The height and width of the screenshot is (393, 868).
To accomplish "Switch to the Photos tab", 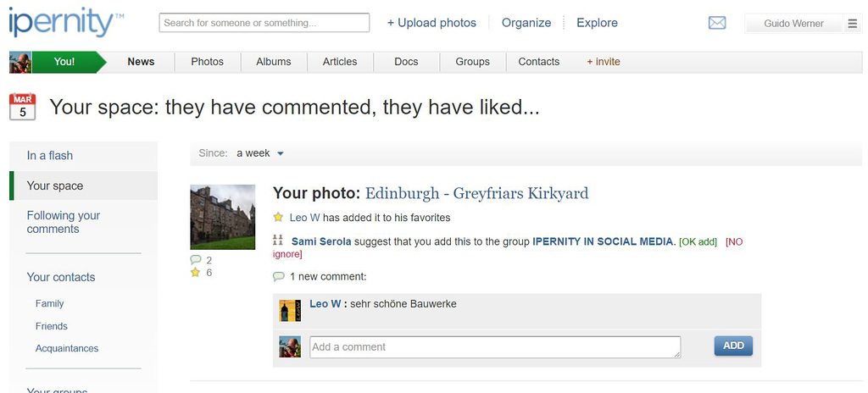I will 207,62.
